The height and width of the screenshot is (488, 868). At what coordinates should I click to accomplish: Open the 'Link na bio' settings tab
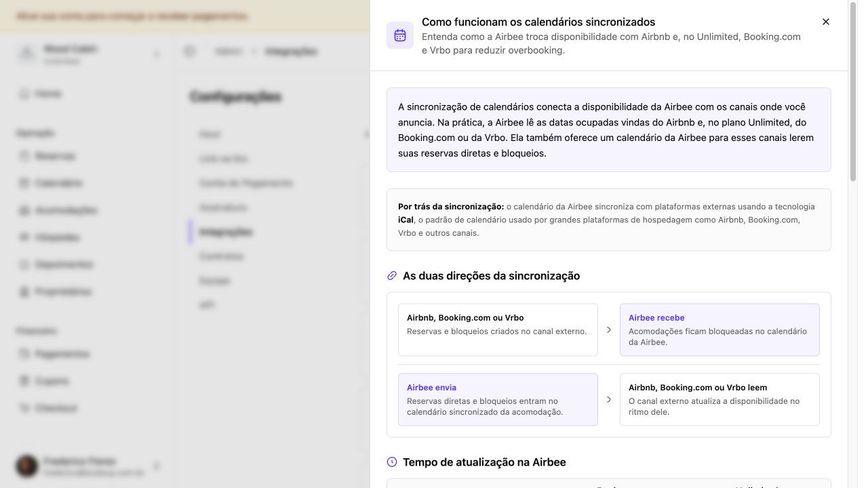(224, 159)
